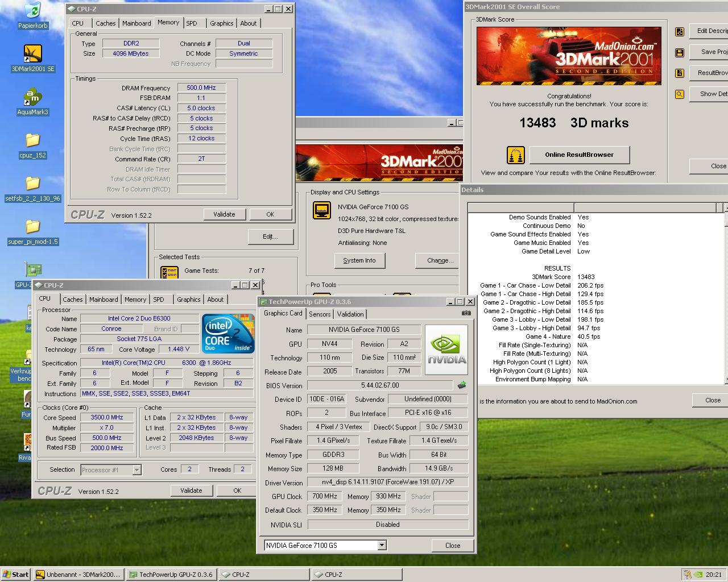Click the RivaTuner tray icon next to NVIDIA
The width and height of the screenshot is (728, 582).
pos(688,575)
